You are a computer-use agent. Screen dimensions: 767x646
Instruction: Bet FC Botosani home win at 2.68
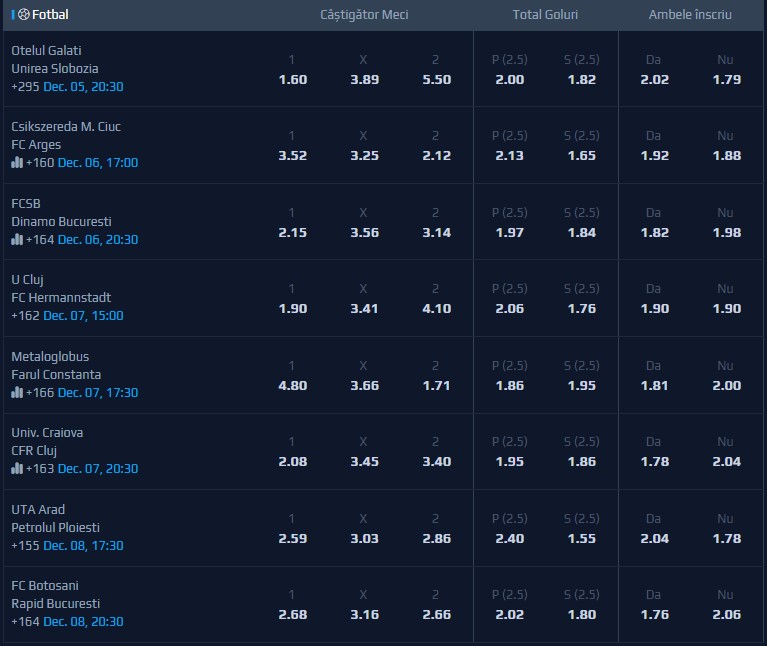[x=293, y=614]
